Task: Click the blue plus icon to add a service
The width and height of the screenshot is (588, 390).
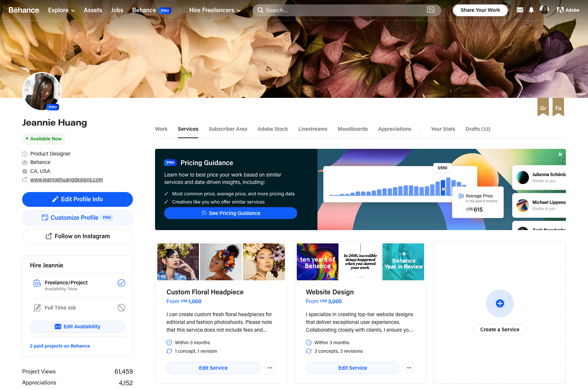Action: pyautogui.click(x=500, y=303)
